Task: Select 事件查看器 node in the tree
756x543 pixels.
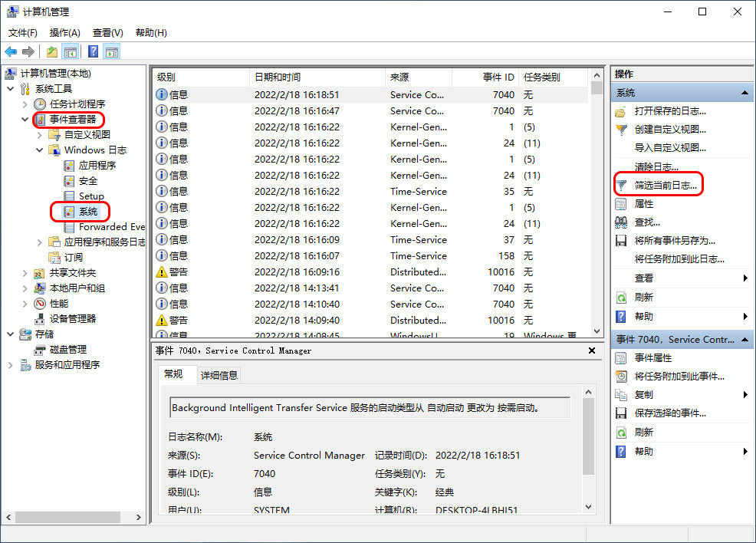Action: click(73, 119)
